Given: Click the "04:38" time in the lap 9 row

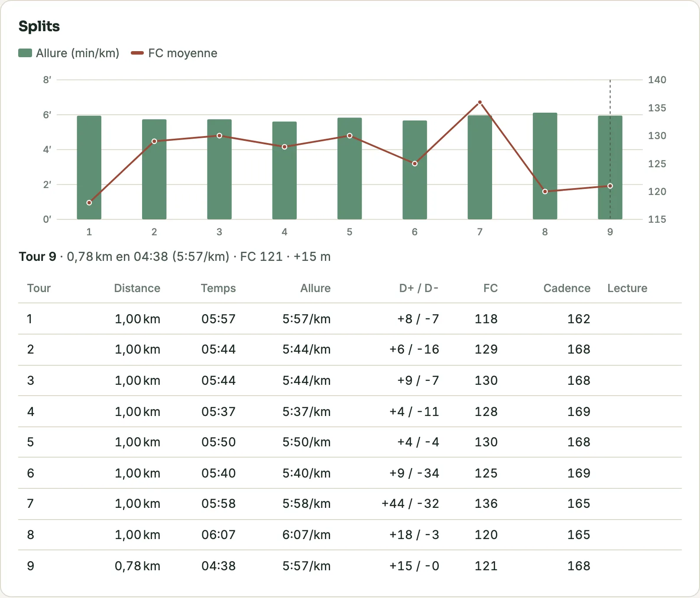Looking at the screenshot, I should [x=218, y=566].
